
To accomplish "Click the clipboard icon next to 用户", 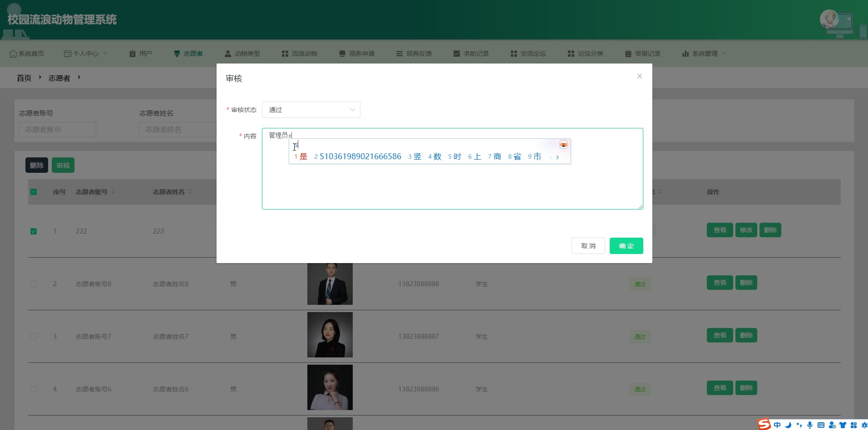I will pos(133,54).
